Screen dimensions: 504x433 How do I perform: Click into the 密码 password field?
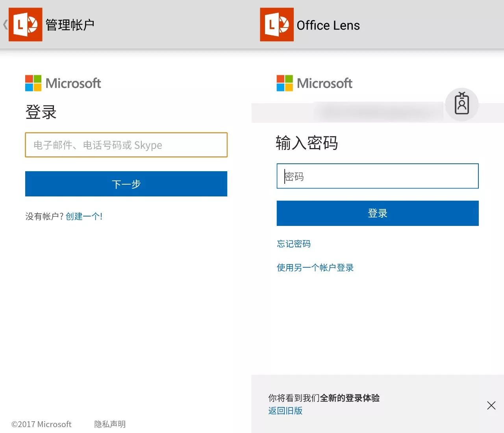click(x=377, y=176)
